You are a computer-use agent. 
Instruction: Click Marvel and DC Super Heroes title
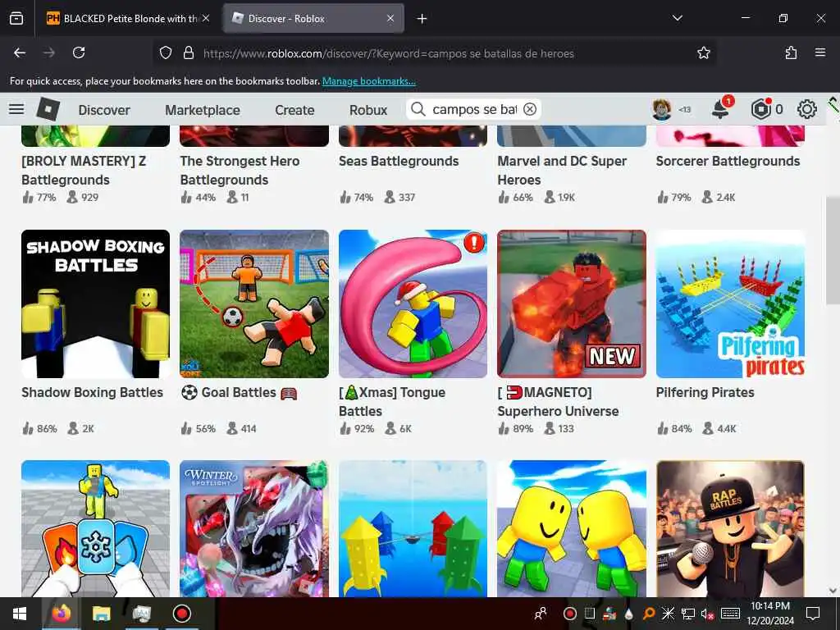[x=562, y=171]
